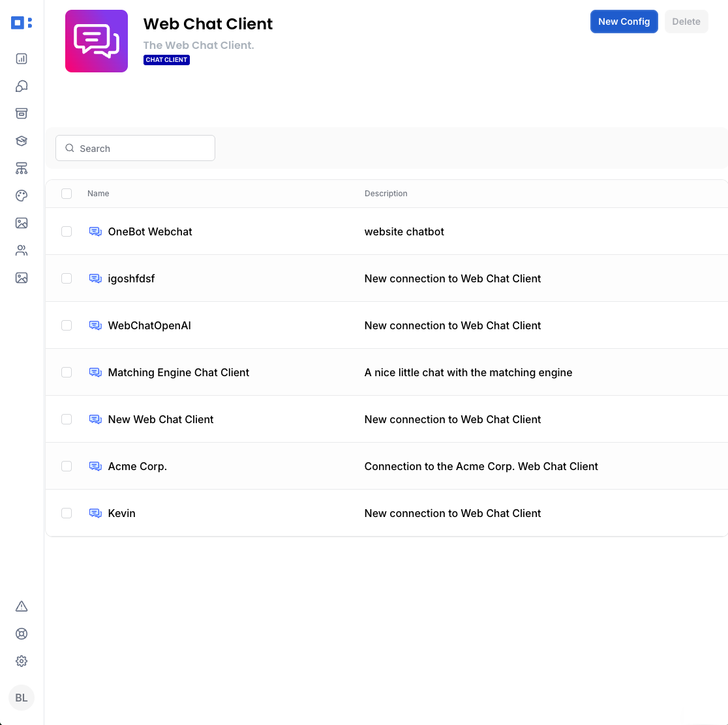Screen dimensions: 728x725
Task: Click the New Web Chat Client row description
Action: pyautogui.click(x=453, y=419)
